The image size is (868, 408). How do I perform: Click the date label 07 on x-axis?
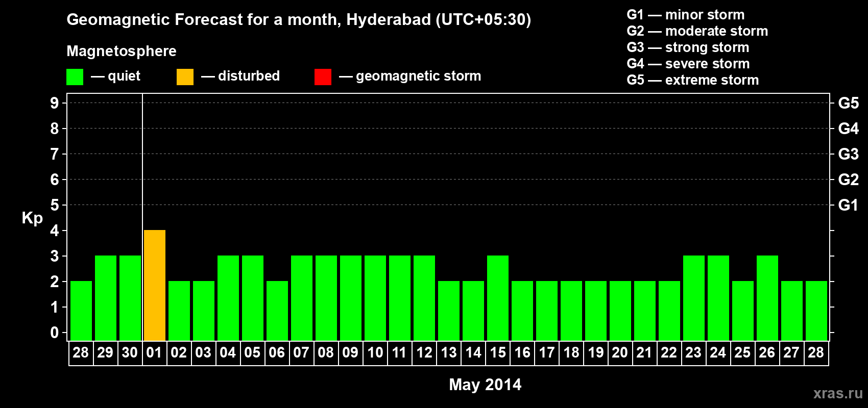(301, 352)
